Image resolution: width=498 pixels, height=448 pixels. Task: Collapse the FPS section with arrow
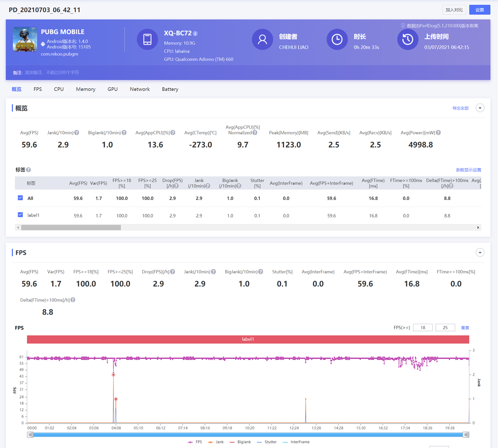point(480,252)
